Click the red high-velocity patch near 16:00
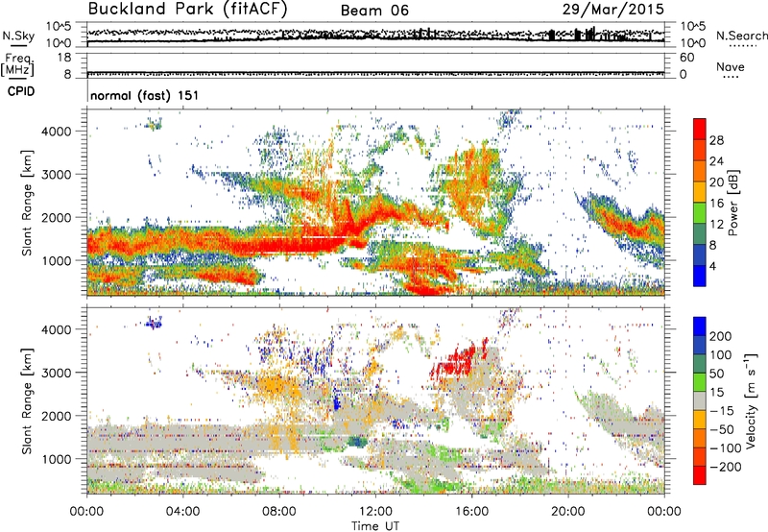This screenshot has width=768, height=532. [x=455, y=361]
